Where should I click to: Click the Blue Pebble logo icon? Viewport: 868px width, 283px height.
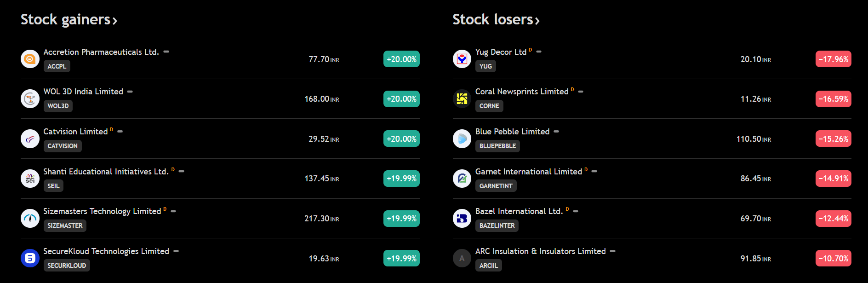[462, 139]
